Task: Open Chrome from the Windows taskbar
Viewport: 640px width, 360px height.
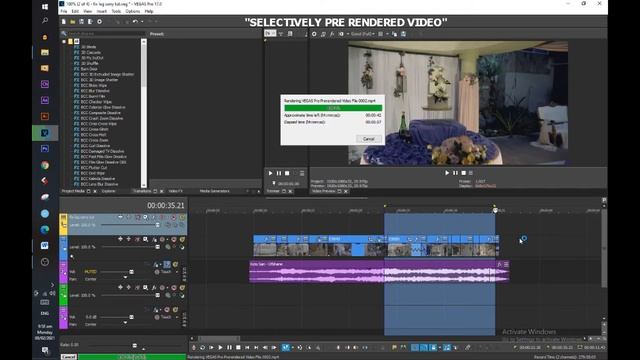Action: point(45,165)
